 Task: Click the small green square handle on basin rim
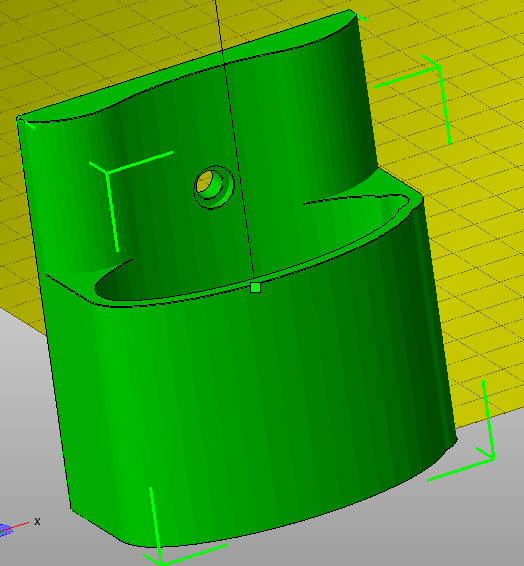255,288
